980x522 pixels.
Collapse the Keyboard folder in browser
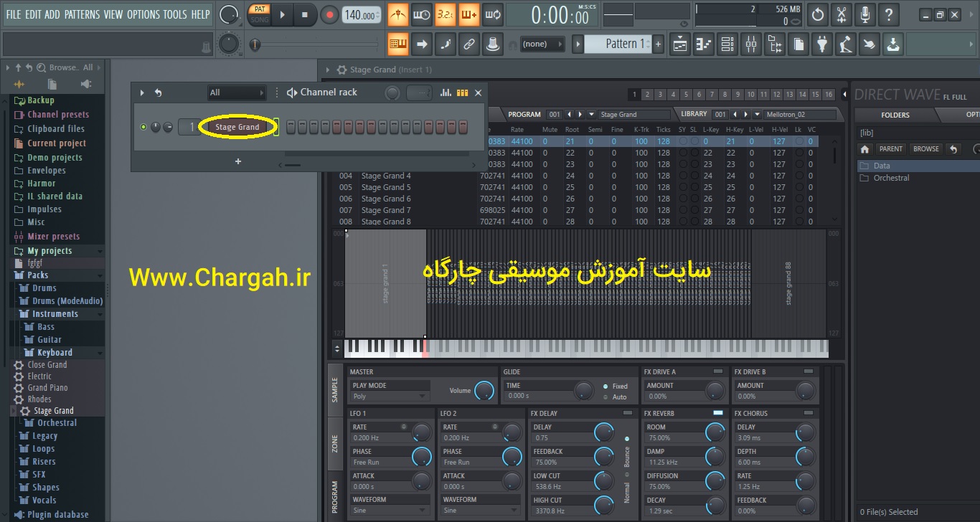[55, 353]
